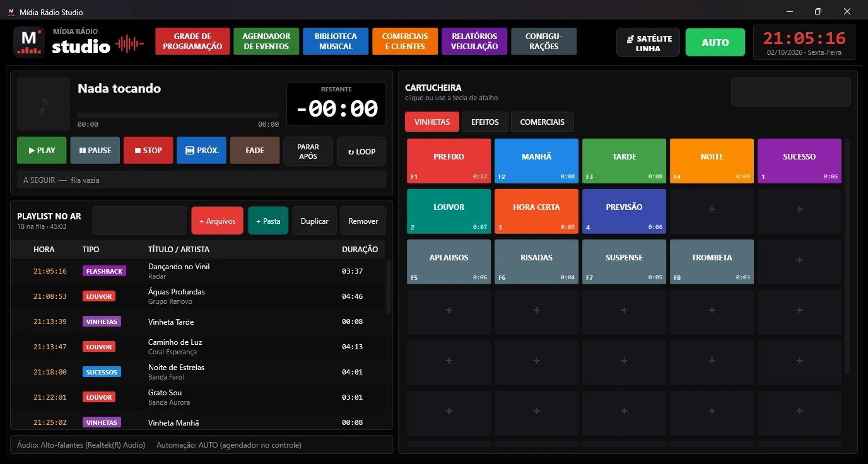Skip to next track with PRÓX.

(x=201, y=151)
